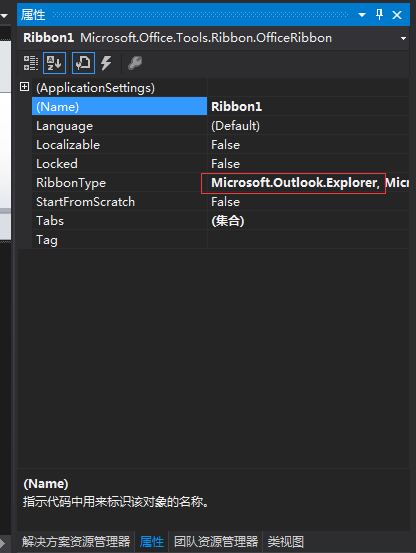Click the Property Pages wrench icon
The width and height of the screenshot is (416, 553).
coord(135,63)
